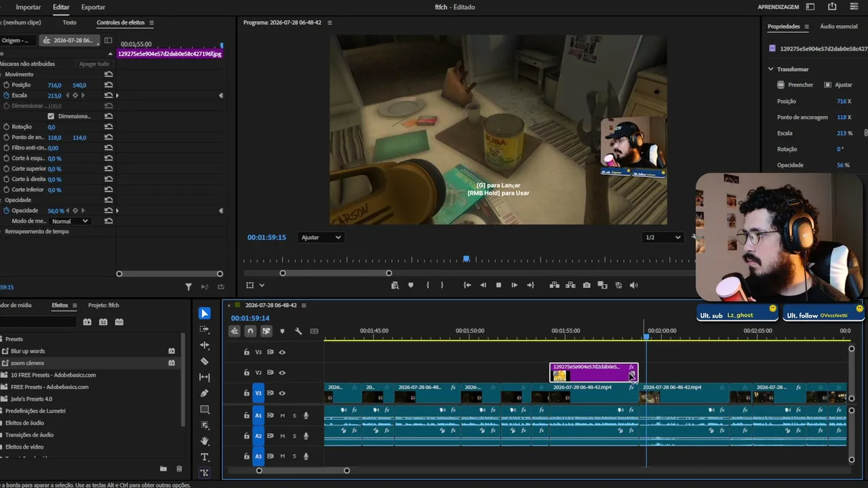This screenshot has width=868, height=488.
Task: Select the Razor tool
Action: pos(205,361)
